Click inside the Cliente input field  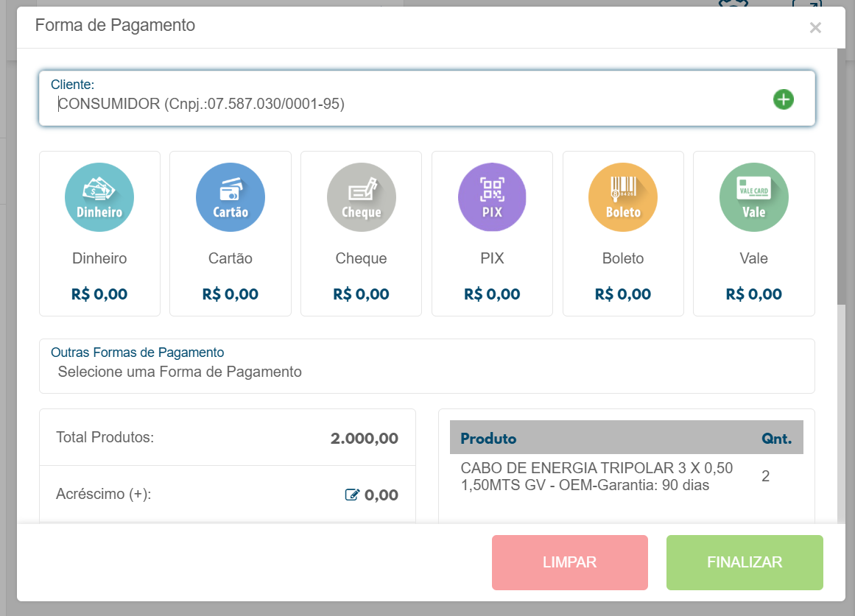pyautogui.click(x=295, y=105)
